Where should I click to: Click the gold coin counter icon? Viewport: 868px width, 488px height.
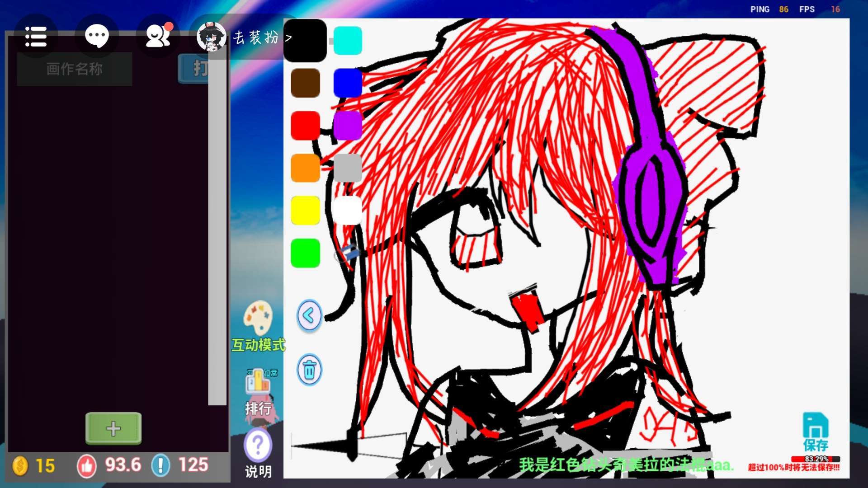(x=20, y=465)
